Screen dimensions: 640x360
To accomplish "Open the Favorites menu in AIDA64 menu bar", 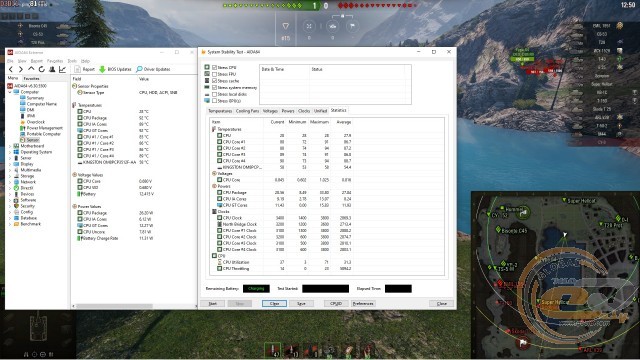I will point(55,61).
